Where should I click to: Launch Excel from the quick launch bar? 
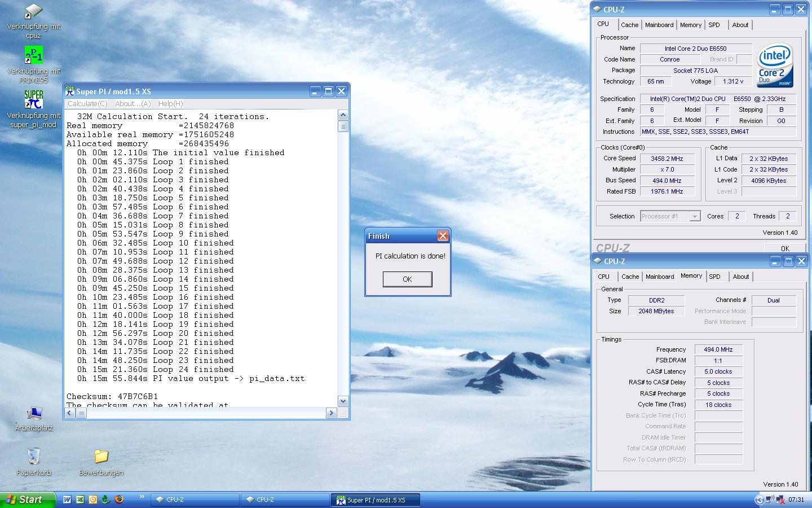click(80, 500)
